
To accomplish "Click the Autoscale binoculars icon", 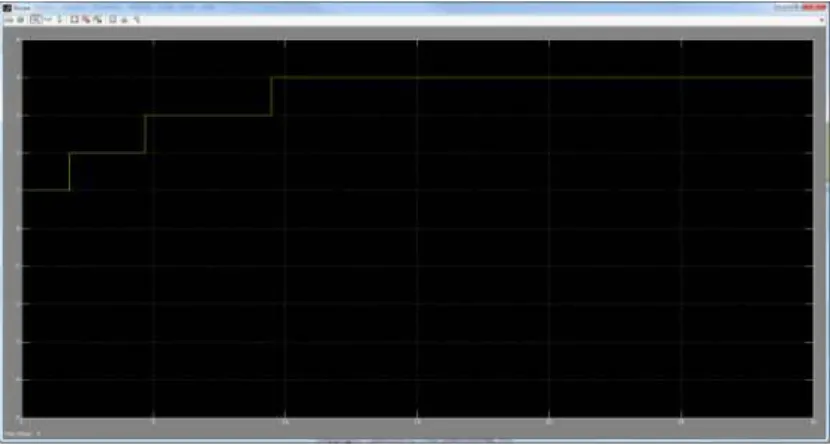I will [x=74, y=20].
